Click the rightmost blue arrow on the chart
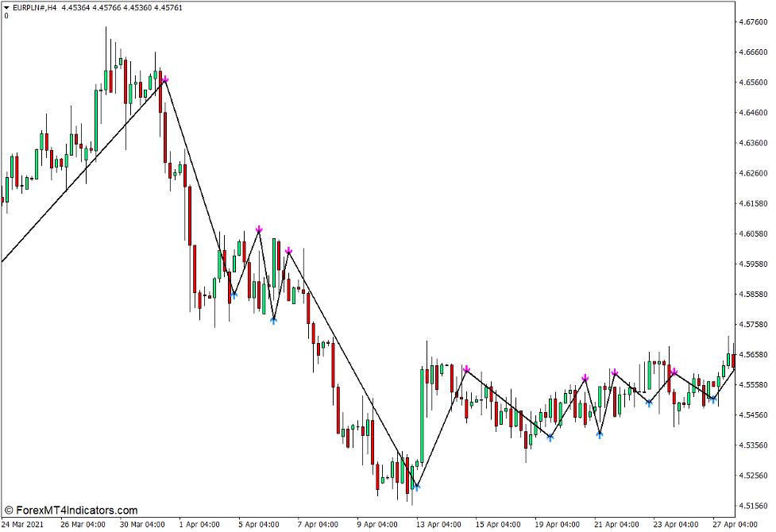This screenshot has width=776, height=532. tap(713, 399)
